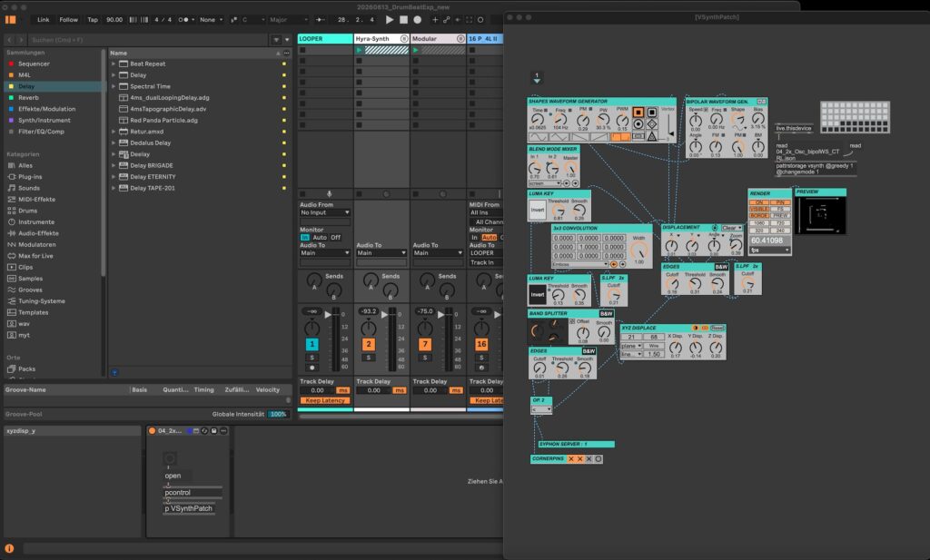Select triangle shape icon in Shapes Waveform Generator
Screen dimensions: 930x560
pyautogui.click(x=651, y=136)
